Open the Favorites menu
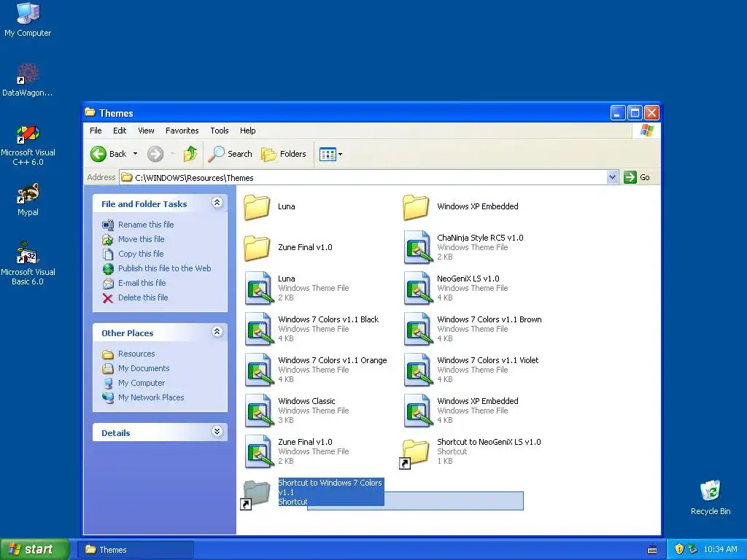 tap(182, 131)
